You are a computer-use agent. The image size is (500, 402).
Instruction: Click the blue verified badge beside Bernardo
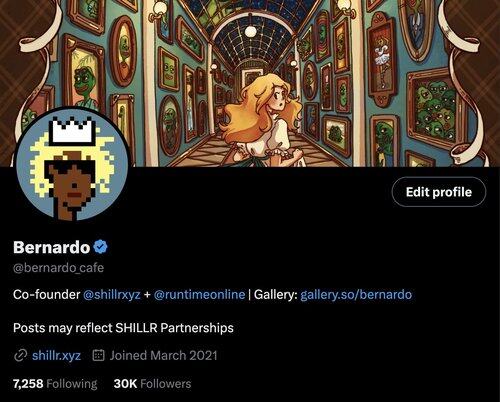point(100,247)
